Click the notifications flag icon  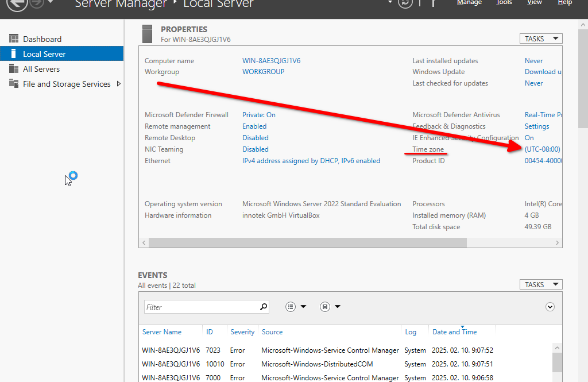[434, 3]
